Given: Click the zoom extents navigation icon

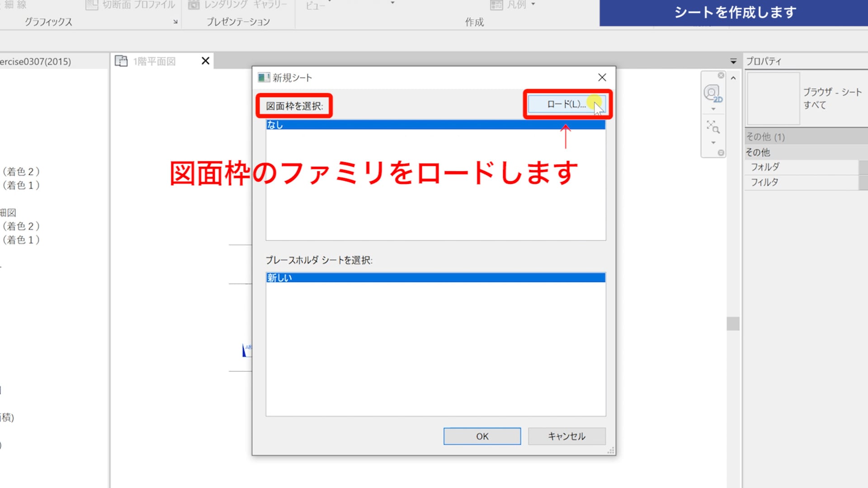Looking at the screenshot, I should 713,127.
